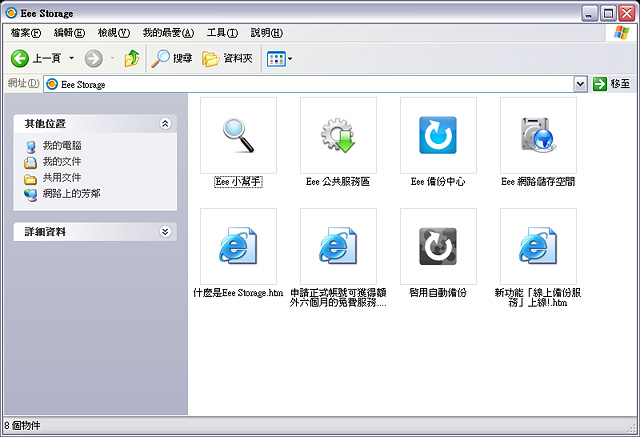
Task: Open 啟用自動備份 gray refresh icon
Action: (x=438, y=246)
